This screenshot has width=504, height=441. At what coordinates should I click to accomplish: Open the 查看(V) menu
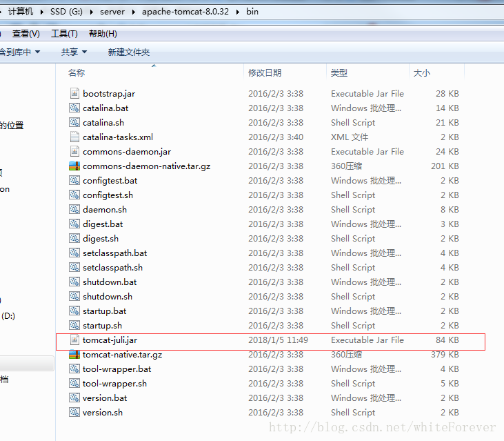coord(26,33)
